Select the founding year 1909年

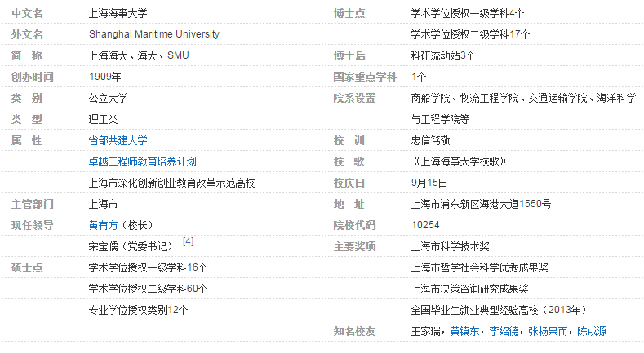[x=105, y=77]
